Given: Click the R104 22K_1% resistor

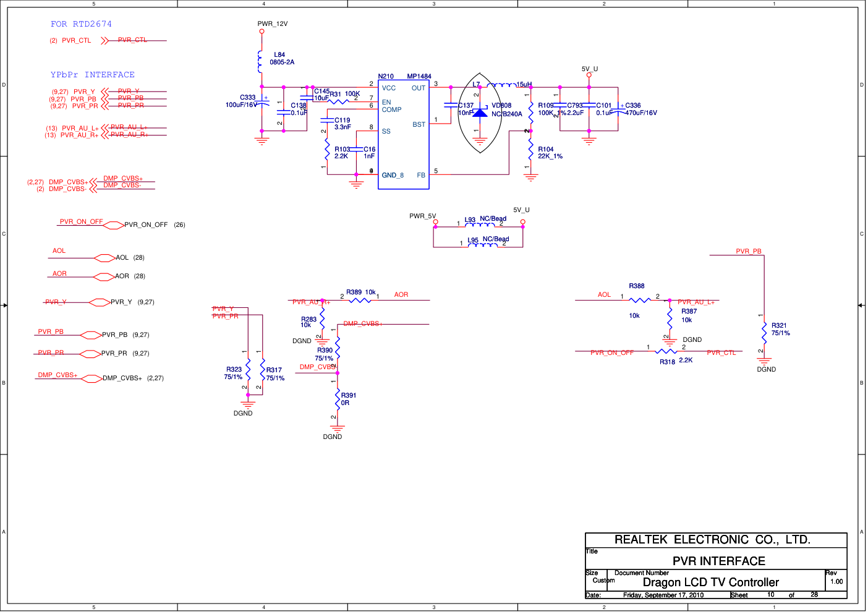Looking at the screenshot, I should [x=530, y=150].
